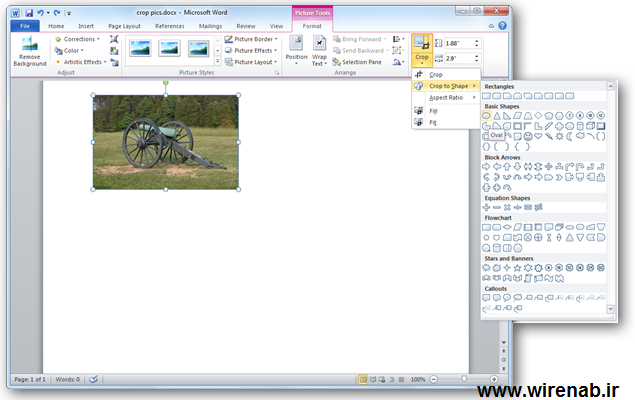
Task: Open the Crop split button
Action: click(422, 58)
